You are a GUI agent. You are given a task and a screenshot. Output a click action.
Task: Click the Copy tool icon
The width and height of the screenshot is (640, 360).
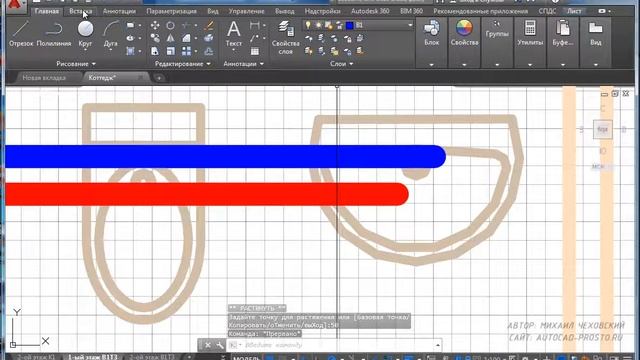155,38
